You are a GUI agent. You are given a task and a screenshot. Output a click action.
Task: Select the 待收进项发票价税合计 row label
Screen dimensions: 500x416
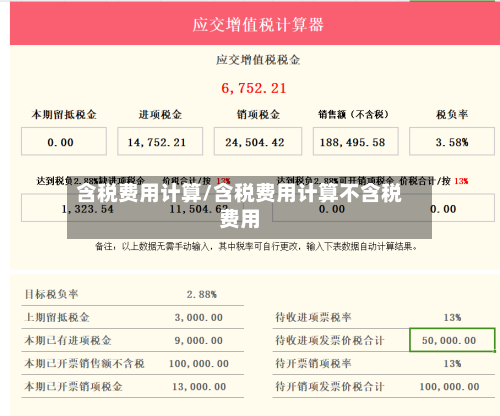click(x=330, y=340)
